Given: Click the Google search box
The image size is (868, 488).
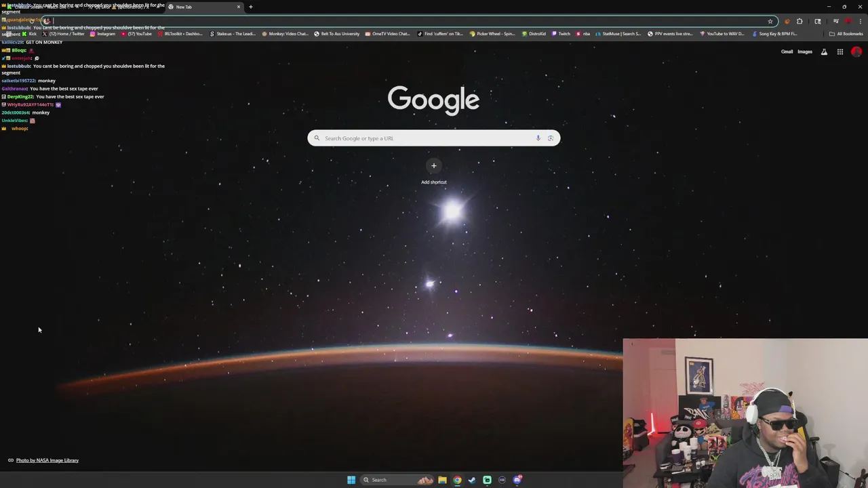Looking at the screenshot, I should click(x=434, y=138).
